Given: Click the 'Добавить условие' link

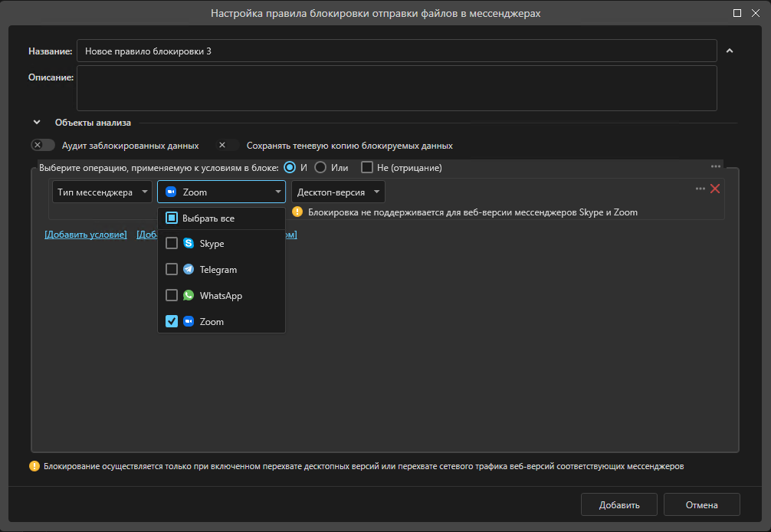Looking at the screenshot, I should [x=86, y=235].
